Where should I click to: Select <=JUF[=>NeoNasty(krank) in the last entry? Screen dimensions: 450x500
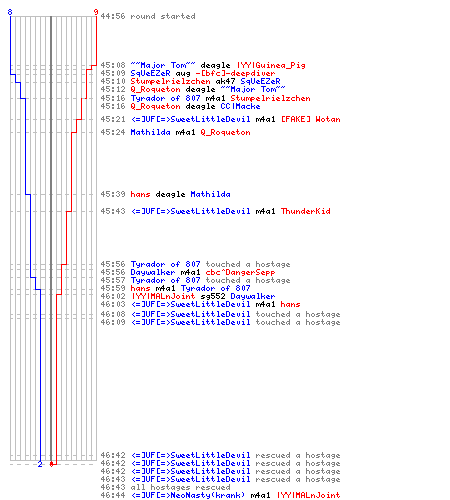pos(188,495)
